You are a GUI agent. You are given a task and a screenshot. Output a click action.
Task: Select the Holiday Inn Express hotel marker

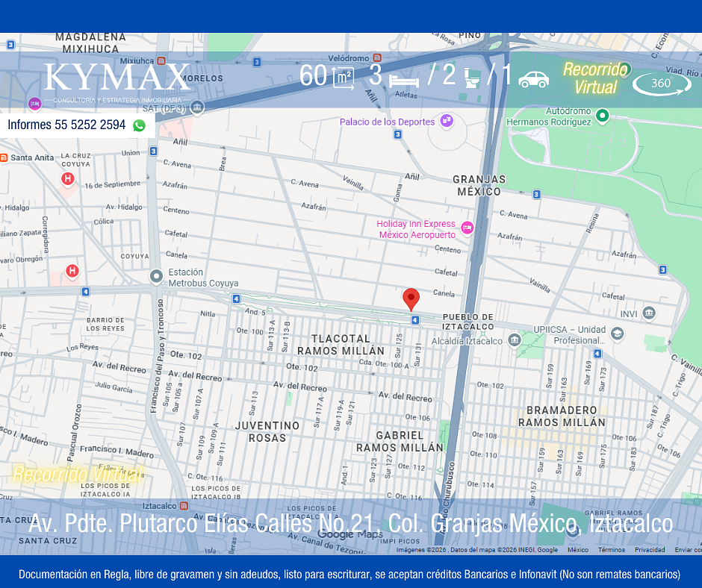pyautogui.click(x=467, y=228)
